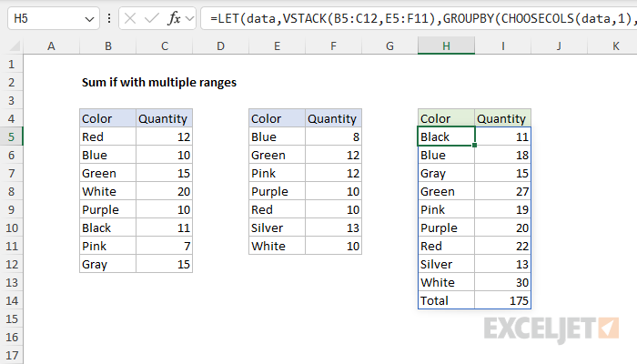Select row 1 header
Viewport: 637px width, 364px height.
point(11,65)
